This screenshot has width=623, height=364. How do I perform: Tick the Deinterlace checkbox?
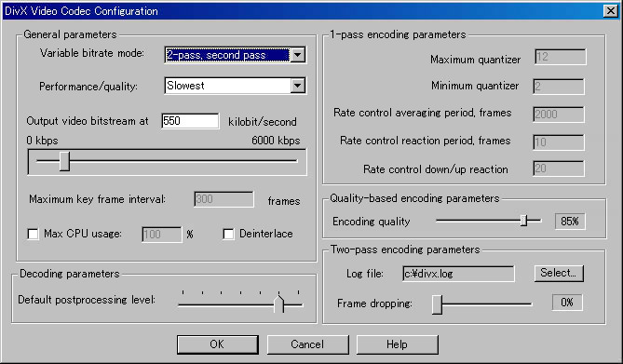228,234
